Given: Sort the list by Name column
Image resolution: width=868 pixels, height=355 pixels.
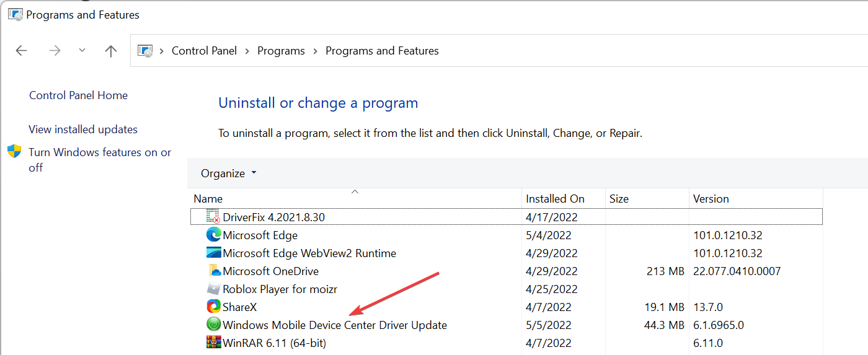Looking at the screenshot, I should click(355, 199).
